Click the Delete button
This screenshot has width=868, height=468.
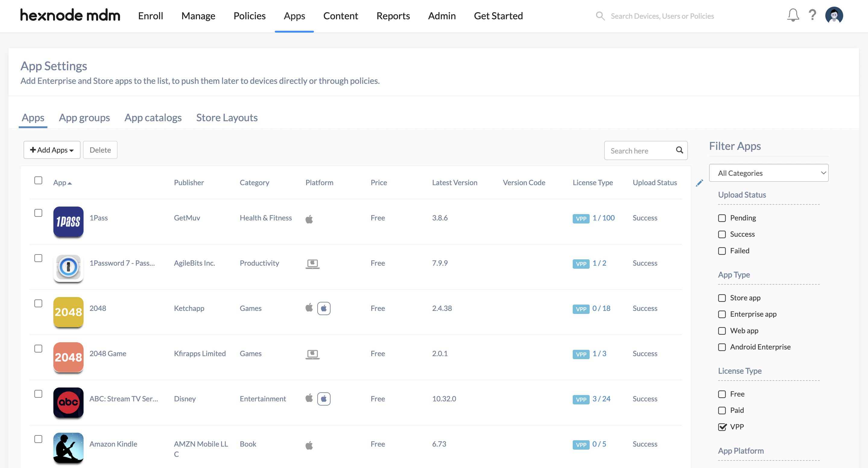100,150
